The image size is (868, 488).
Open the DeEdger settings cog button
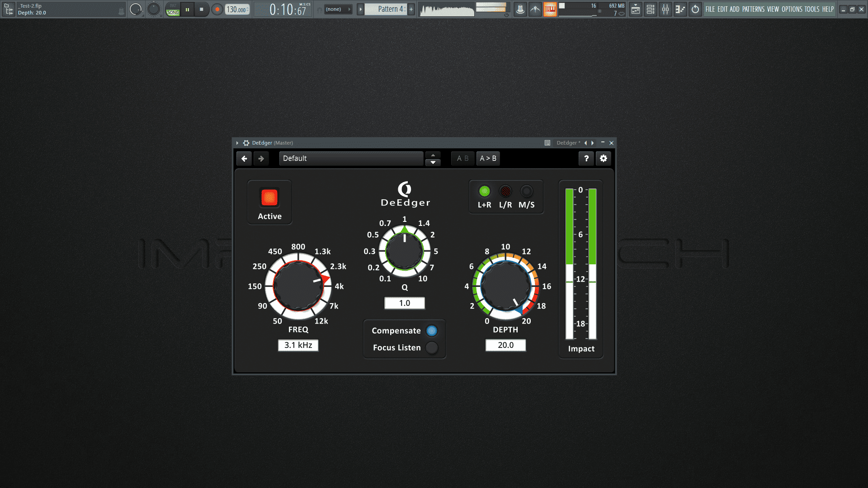[x=604, y=159]
